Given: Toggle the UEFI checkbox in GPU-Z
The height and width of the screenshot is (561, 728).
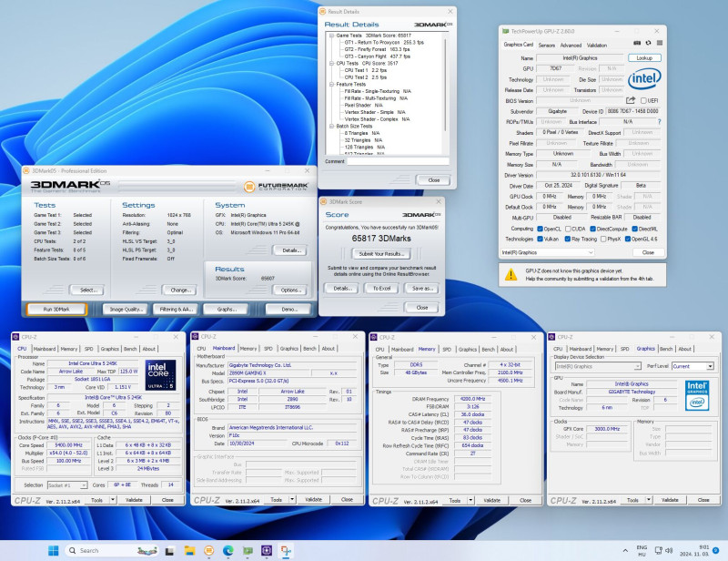Looking at the screenshot, I should (x=643, y=100).
